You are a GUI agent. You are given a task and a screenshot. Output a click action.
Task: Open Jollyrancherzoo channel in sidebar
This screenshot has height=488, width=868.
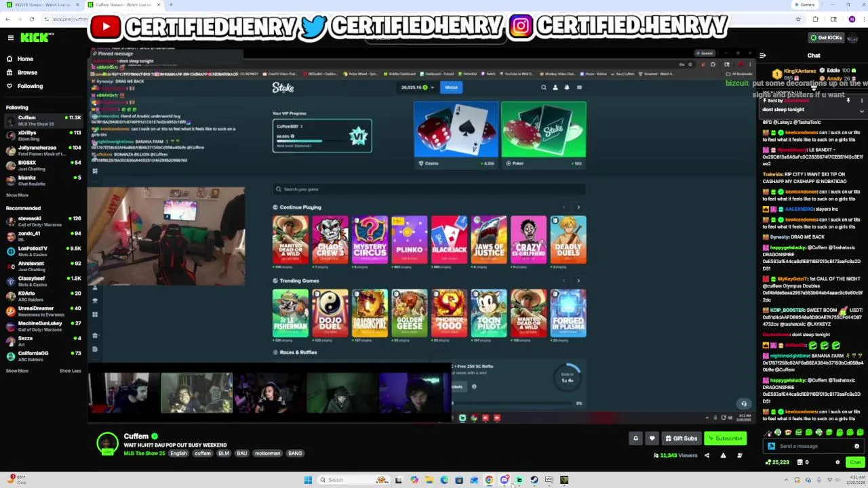pos(43,150)
